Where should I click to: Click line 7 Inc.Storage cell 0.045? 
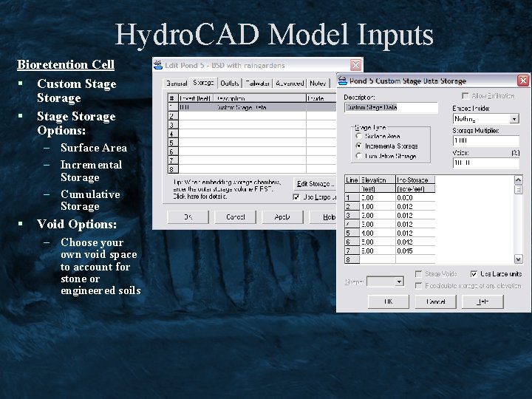click(x=415, y=250)
